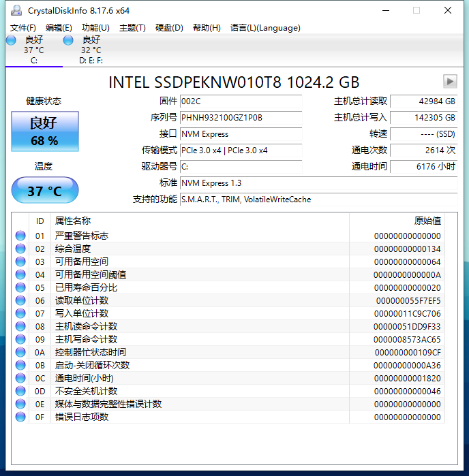This screenshot has height=476, width=469.
Task: Click the status orb for attribute 06
Action: [20, 300]
